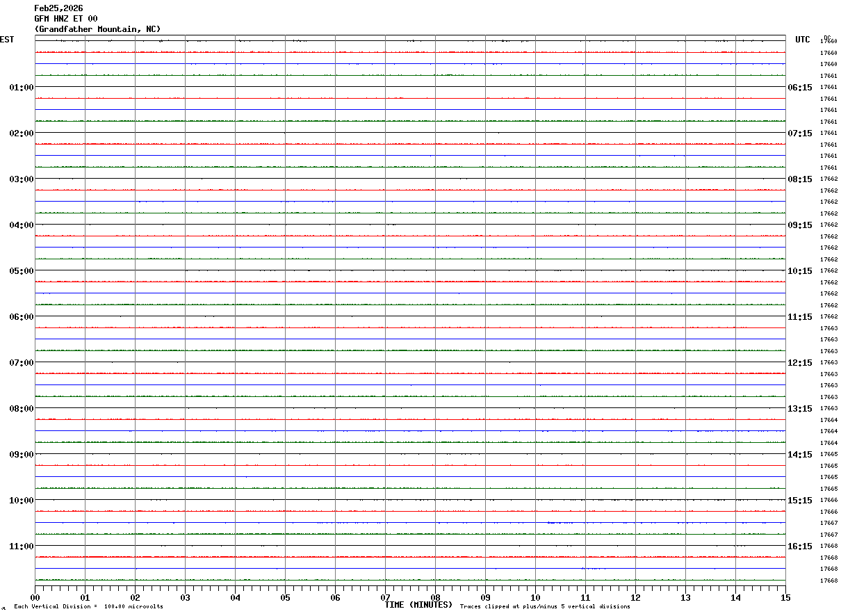841x616 pixels.
Task: Click the "DC" column header
Action: tap(827, 38)
